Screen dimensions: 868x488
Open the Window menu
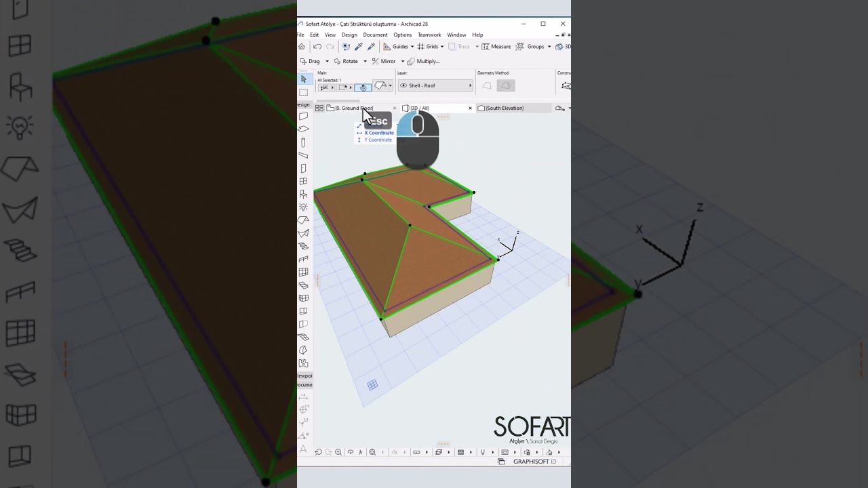(x=456, y=35)
